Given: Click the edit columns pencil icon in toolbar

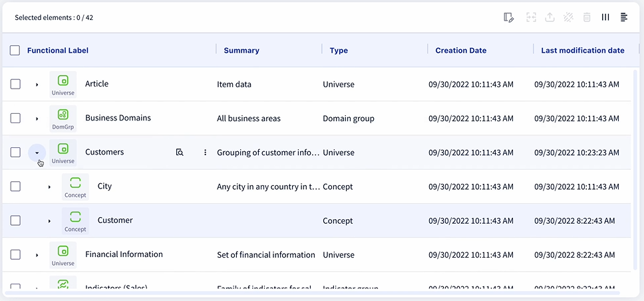Looking at the screenshot, I should point(508,17).
